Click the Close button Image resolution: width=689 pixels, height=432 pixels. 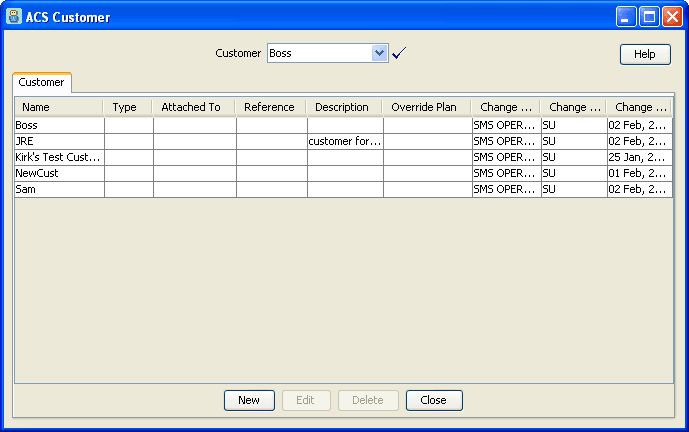pyautogui.click(x=434, y=400)
